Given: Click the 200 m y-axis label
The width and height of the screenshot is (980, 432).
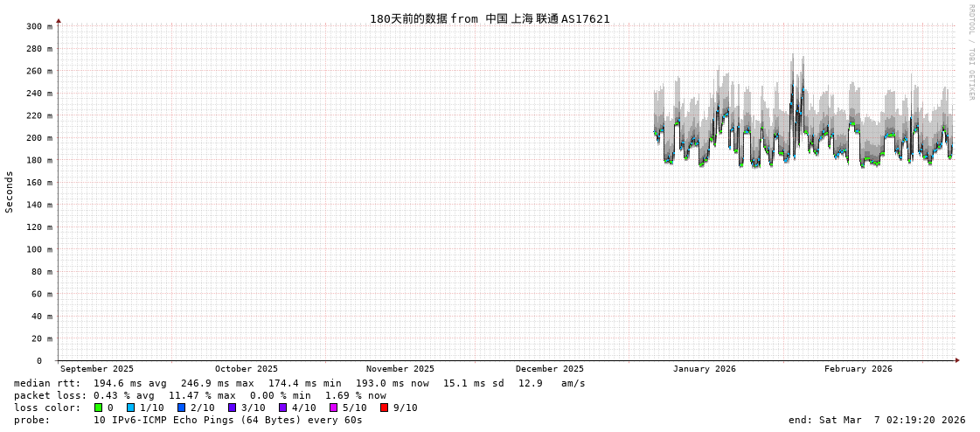Looking at the screenshot, I should (x=38, y=138).
